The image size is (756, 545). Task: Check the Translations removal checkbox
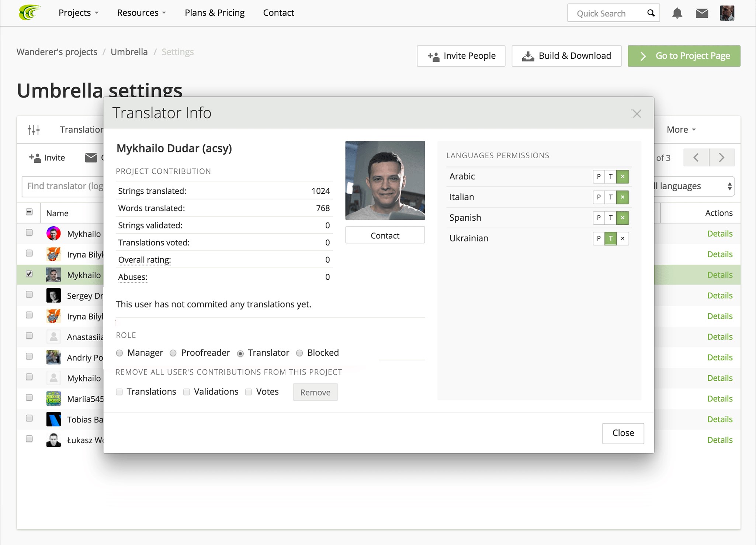click(119, 392)
